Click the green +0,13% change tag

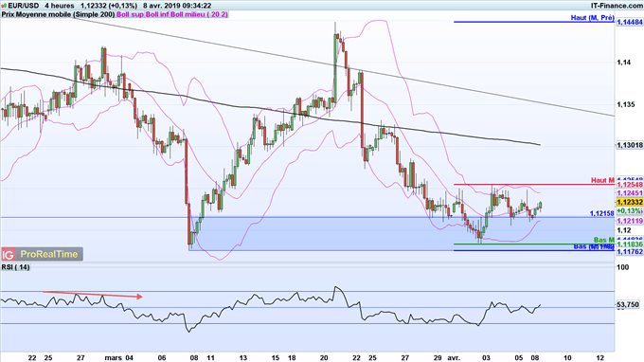(x=629, y=210)
